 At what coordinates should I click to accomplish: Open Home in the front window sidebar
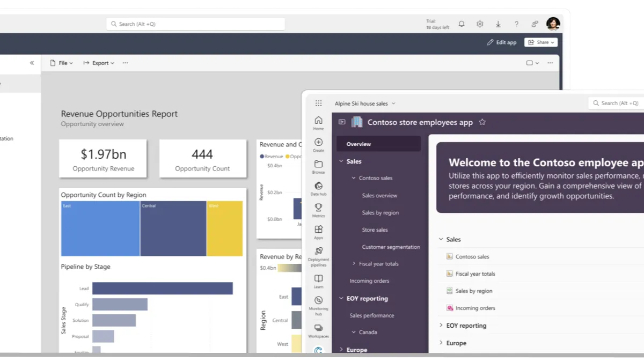point(318,123)
